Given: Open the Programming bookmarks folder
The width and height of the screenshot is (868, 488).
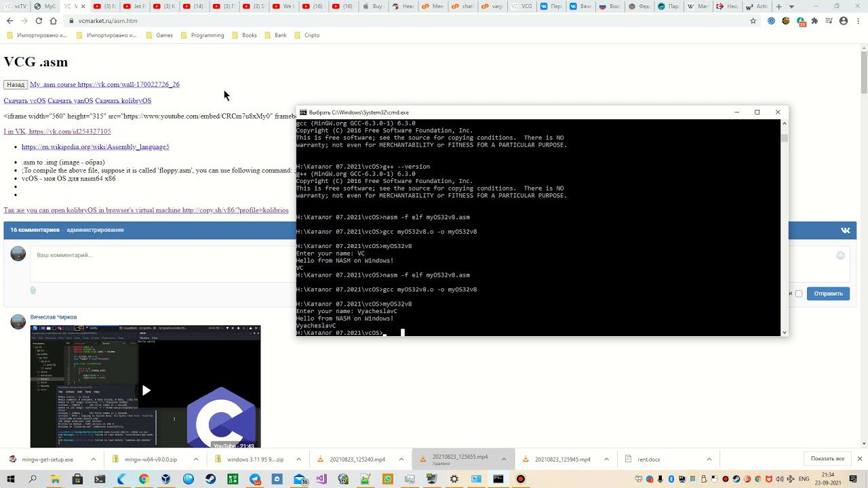Looking at the screenshot, I should tap(202, 35).
